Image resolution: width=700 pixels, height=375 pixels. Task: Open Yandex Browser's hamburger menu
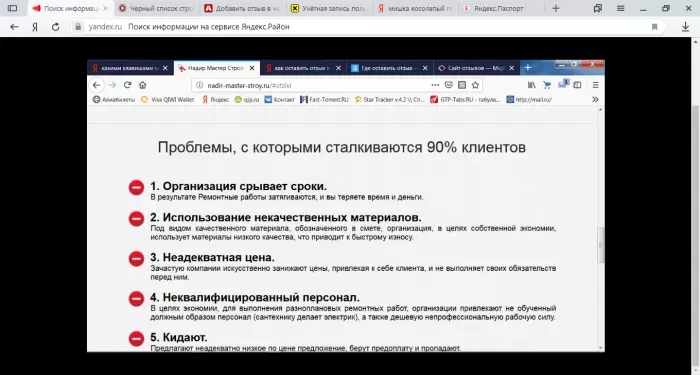[x=621, y=8]
